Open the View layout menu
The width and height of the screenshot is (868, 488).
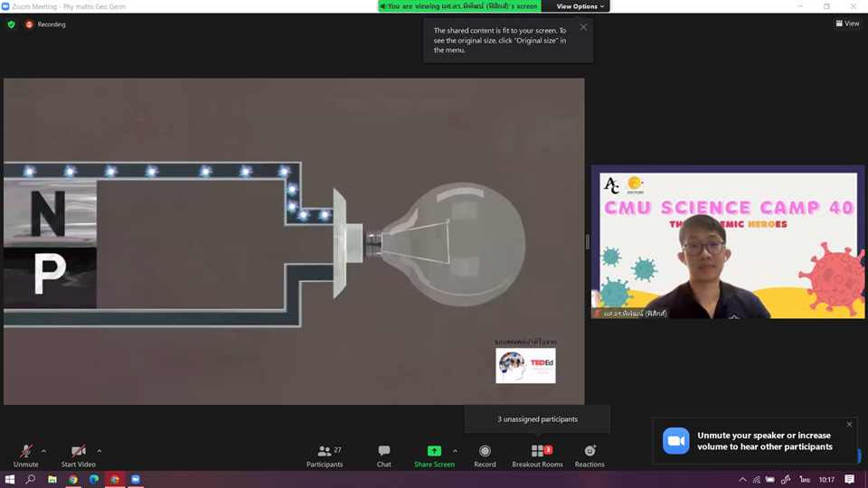click(847, 23)
